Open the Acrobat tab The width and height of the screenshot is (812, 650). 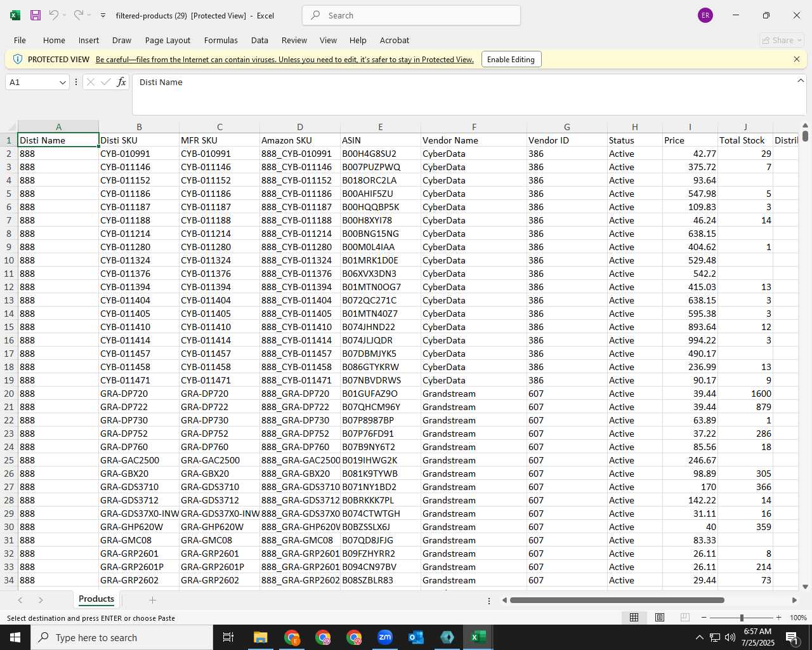point(395,40)
